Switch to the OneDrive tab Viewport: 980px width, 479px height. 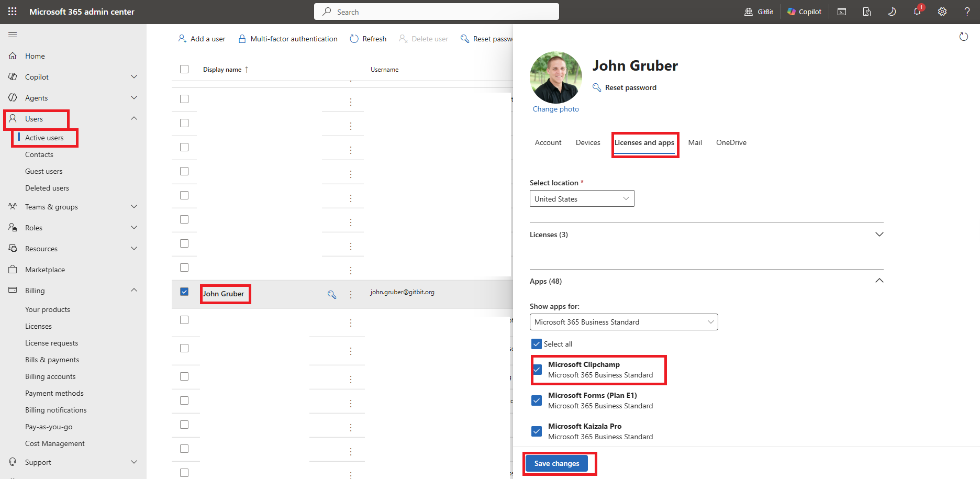click(731, 142)
